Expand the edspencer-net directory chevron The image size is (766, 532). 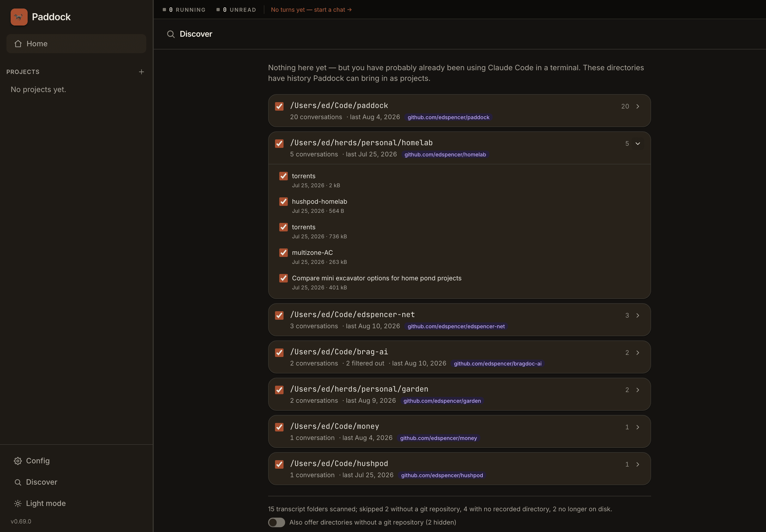pos(637,315)
